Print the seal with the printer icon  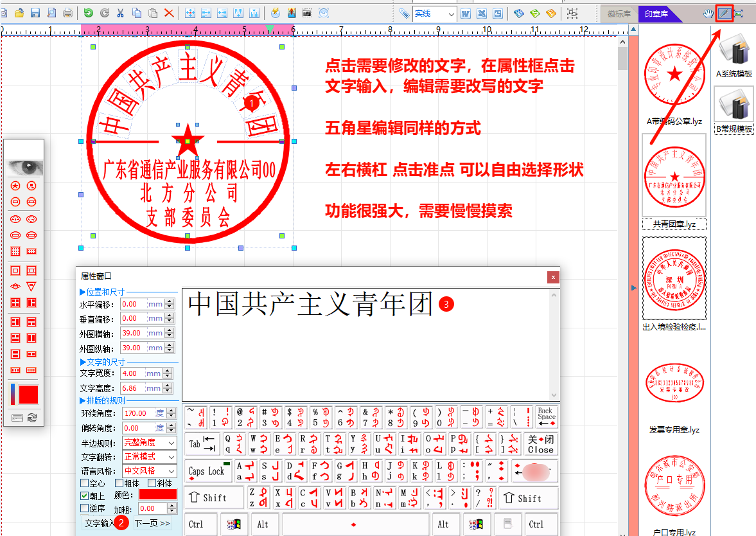pyautogui.click(x=67, y=13)
